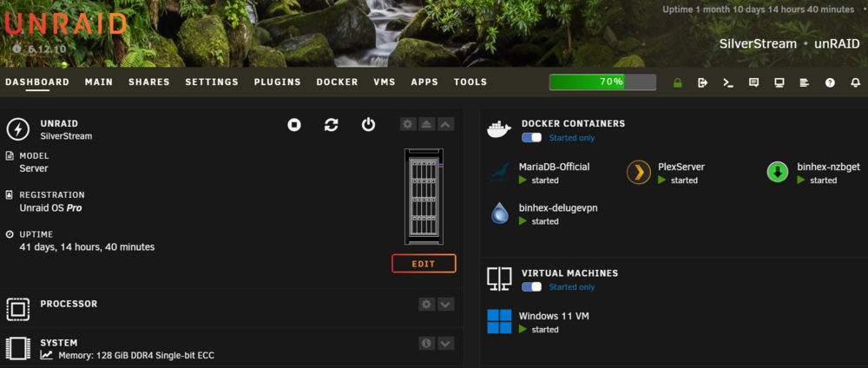Open the Docker tab

(337, 82)
